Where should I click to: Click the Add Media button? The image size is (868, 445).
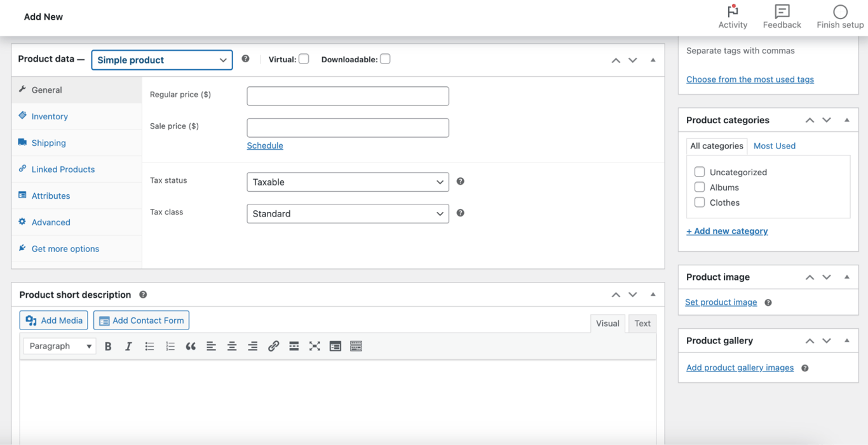click(53, 320)
